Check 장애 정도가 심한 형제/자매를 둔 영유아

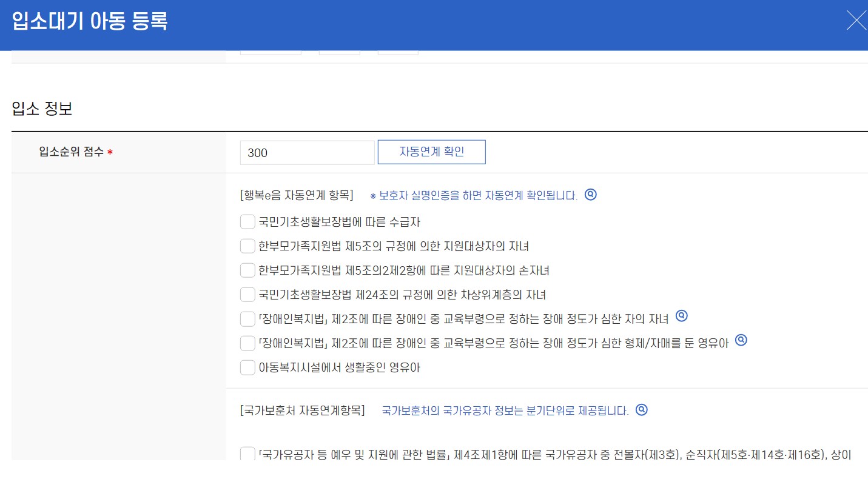click(x=247, y=343)
